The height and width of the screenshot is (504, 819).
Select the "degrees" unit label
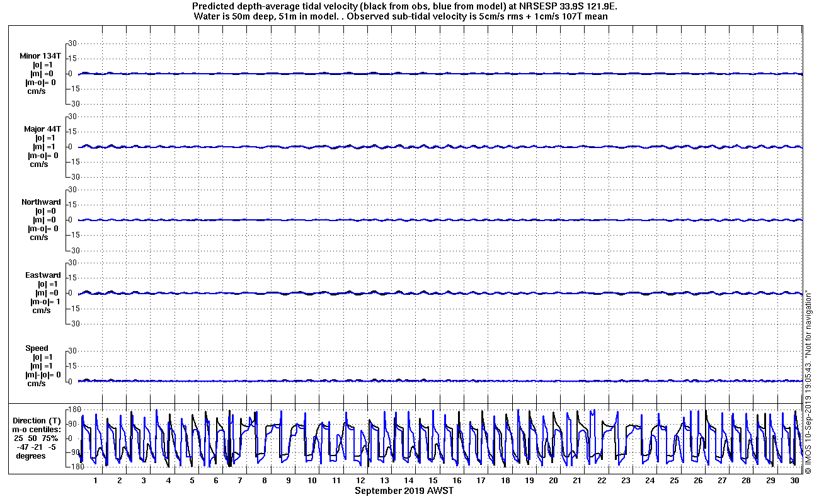[31, 455]
